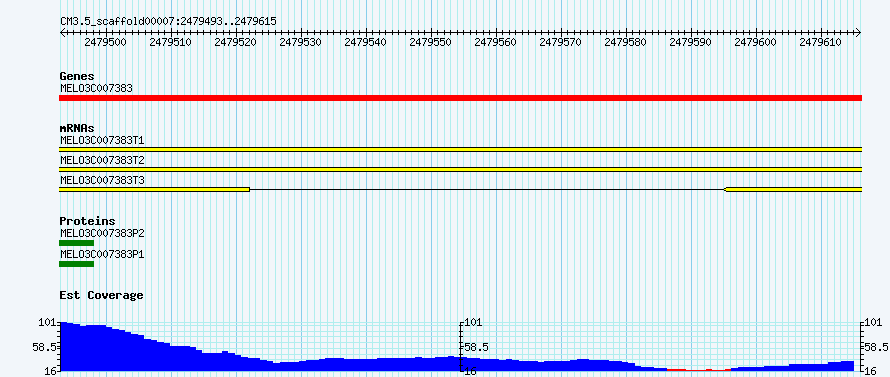
Task: Open the MELO3C007383T2 transcript label
Action: (x=102, y=160)
